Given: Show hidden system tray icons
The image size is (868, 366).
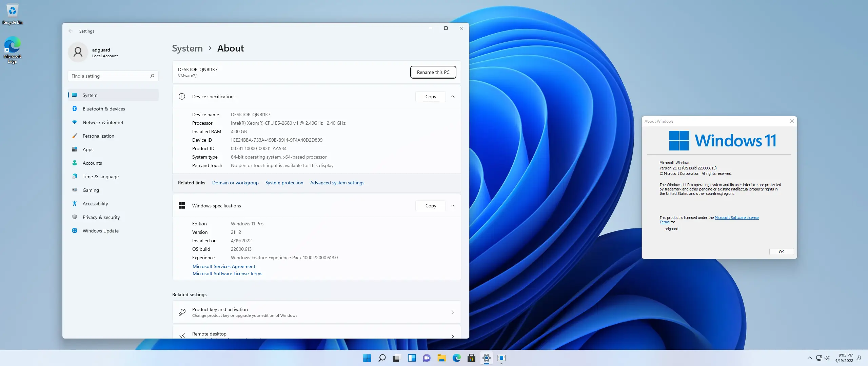Looking at the screenshot, I should [809, 358].
